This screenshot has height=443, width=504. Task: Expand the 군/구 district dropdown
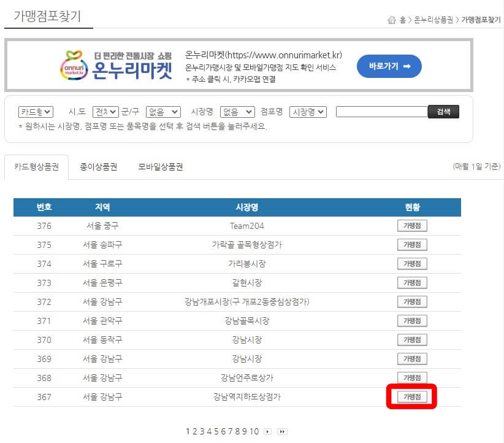tap(162, 112)
